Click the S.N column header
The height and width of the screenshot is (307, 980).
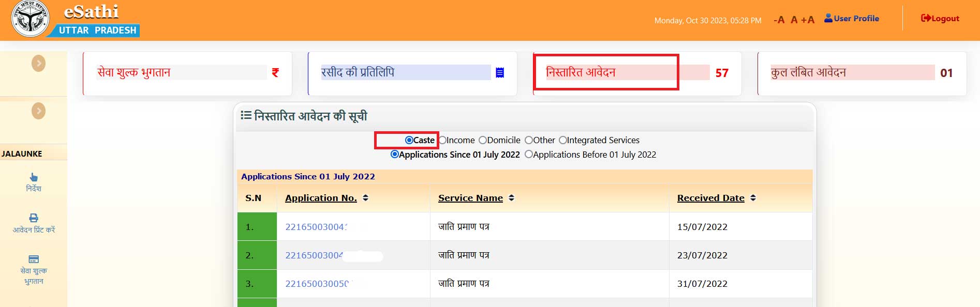tap(253, 198)
